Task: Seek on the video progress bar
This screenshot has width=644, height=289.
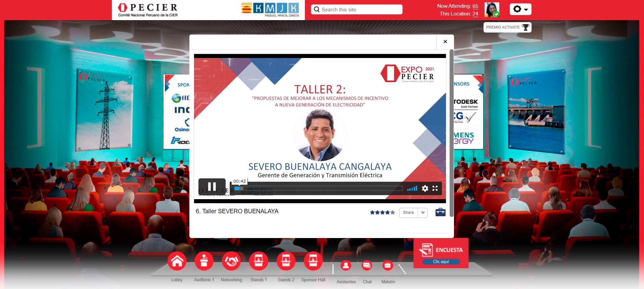Action: pos(318,188)
